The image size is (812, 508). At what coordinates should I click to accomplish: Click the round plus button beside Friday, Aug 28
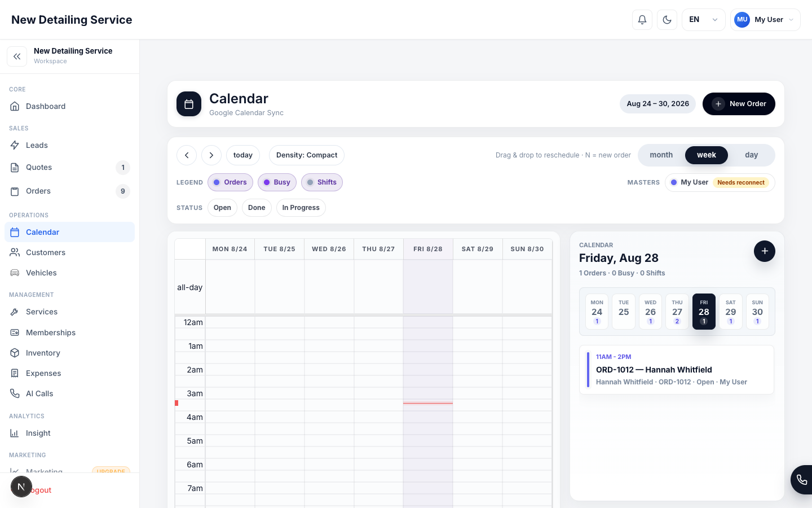[x=765, y=251]
